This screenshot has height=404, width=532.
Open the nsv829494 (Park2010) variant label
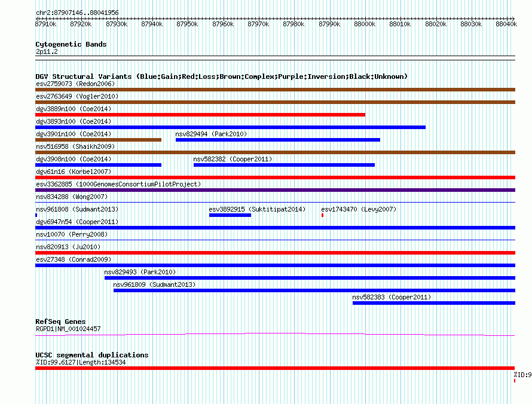coord(211,134)
